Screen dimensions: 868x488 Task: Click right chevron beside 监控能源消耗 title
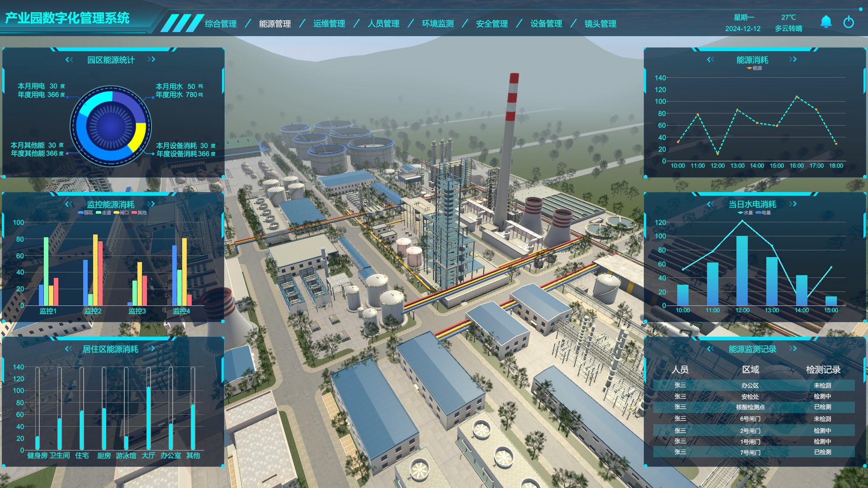pyautogui.click(x=151, y=204)
